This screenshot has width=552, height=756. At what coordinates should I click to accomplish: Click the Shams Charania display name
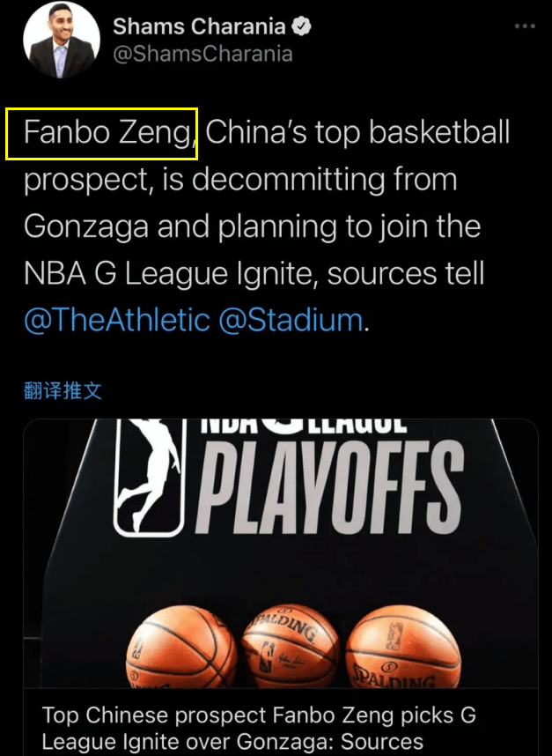tap(199, 26)
